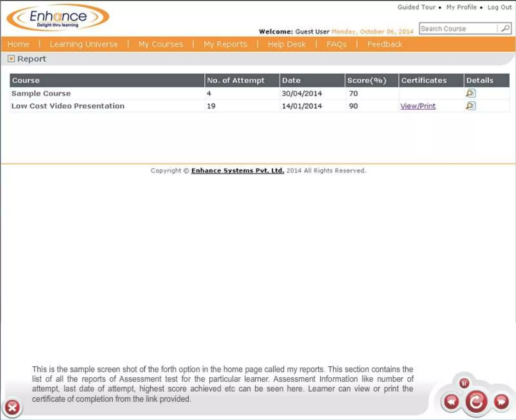The image size is (516, 420).
Task: Open details icon for Sample Course
Action: tap(470, 93)
